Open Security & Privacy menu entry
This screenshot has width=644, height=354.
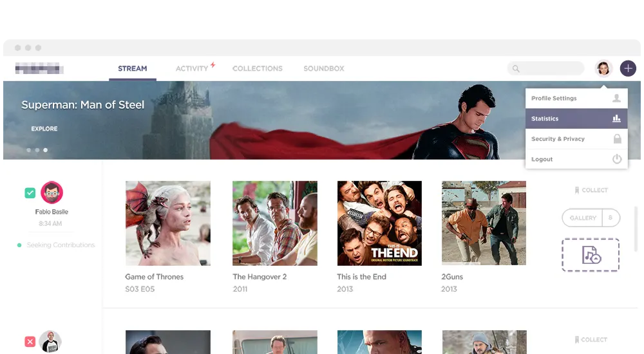(x=576, y=139)
